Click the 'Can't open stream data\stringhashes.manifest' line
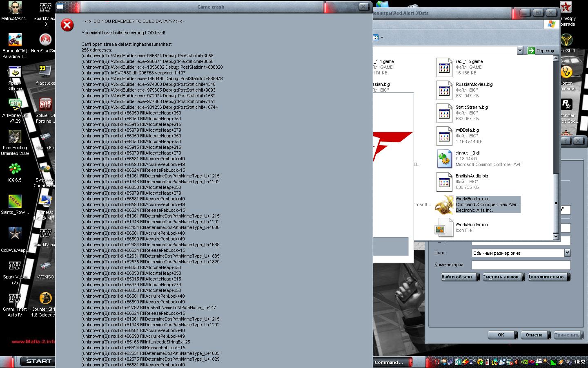The width and height of the screenshot is (588, 368). point(127,44)
